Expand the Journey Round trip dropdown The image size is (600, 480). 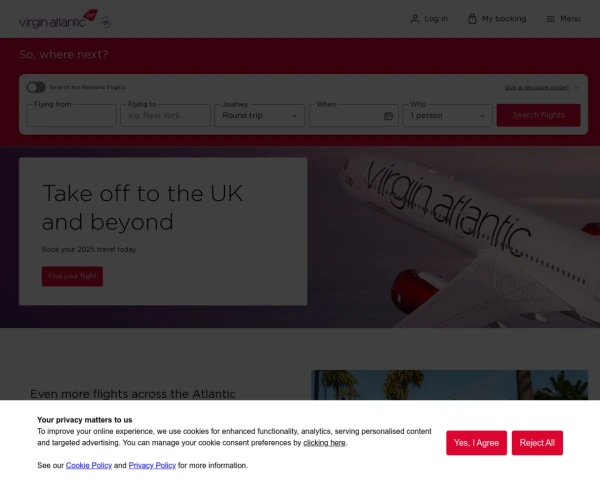(259, 116)
